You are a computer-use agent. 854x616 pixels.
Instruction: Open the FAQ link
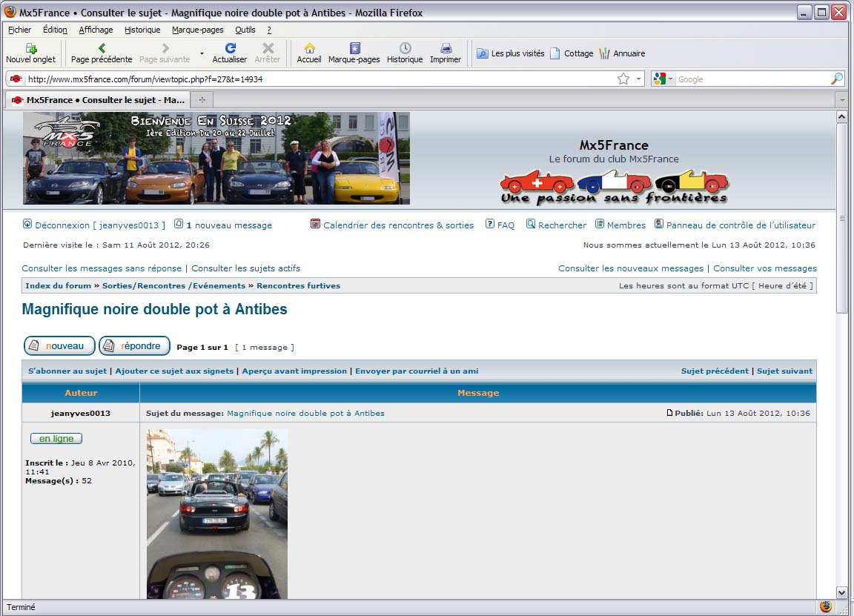pyautogui.click(x=506, y=225)
